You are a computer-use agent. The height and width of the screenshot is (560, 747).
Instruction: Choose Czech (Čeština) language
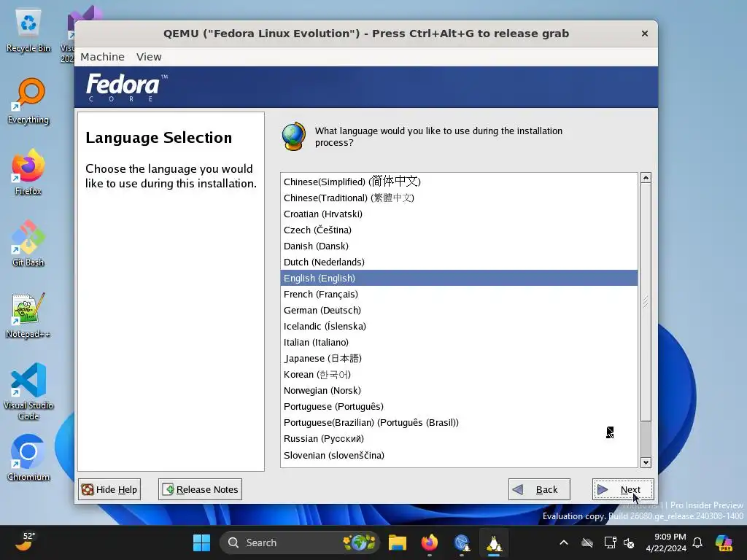(x=459, y=230)
